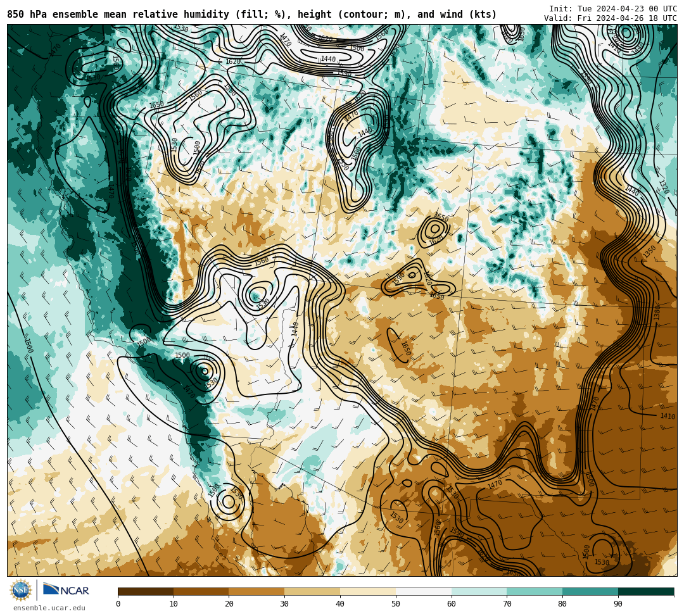Click the colorbar tick label 60
The image size is (684, 616).
coord(452,604)
